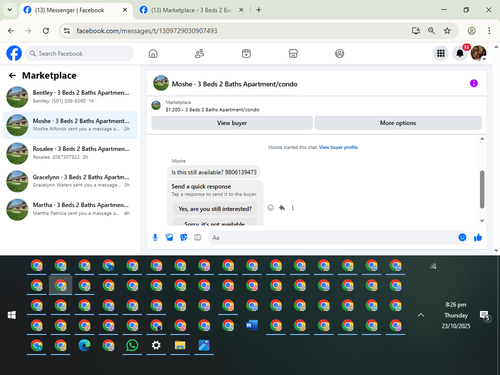
Task: Open Rosalee's conversation
Action: pyautogui.click(x=70, y=153)
